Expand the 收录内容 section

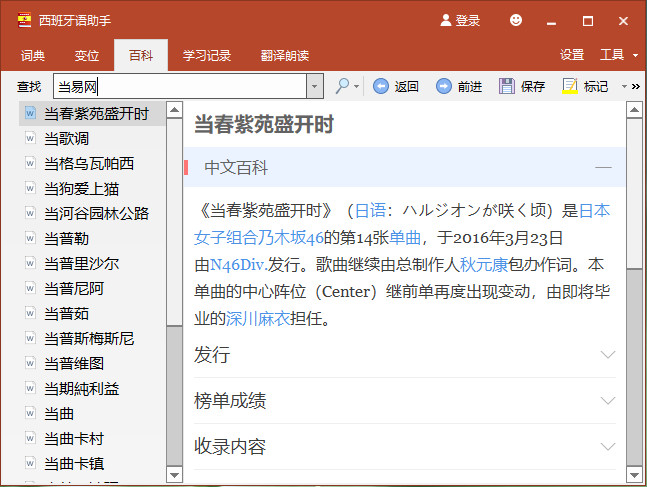607,447
